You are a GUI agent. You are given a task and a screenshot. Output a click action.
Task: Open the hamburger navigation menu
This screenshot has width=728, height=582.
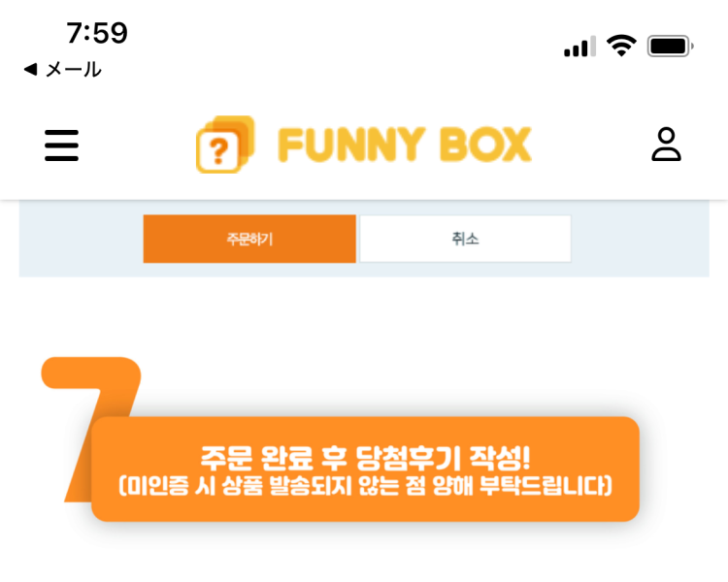point(61,145)
